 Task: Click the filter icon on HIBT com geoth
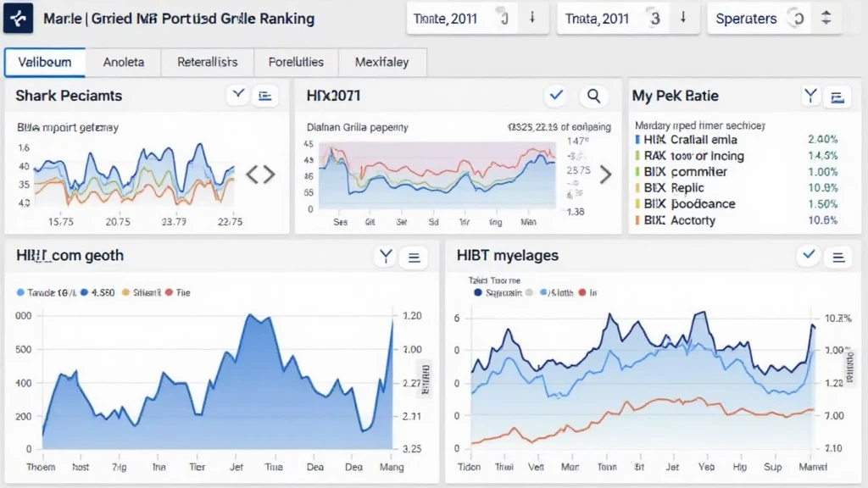386,257
